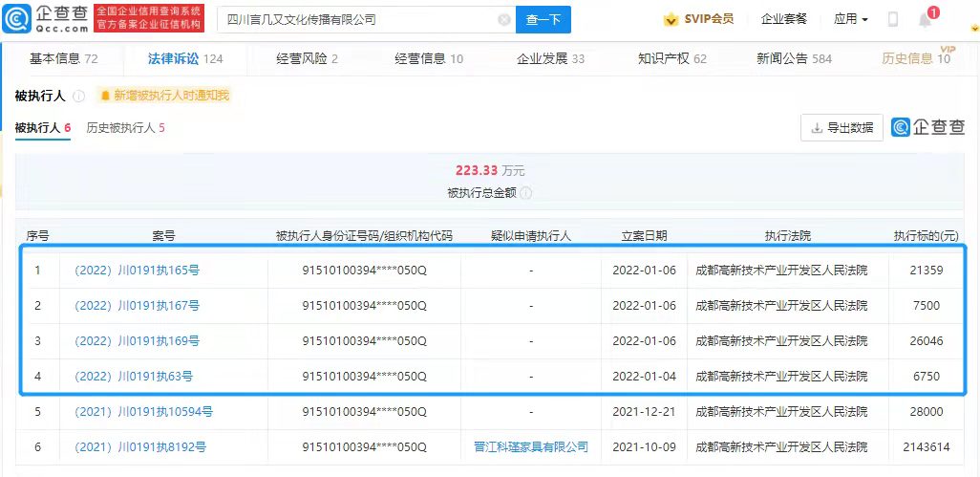Open the mobile phone icon
Viewport: 980px width, 477px height.
[x=893, y=19]
